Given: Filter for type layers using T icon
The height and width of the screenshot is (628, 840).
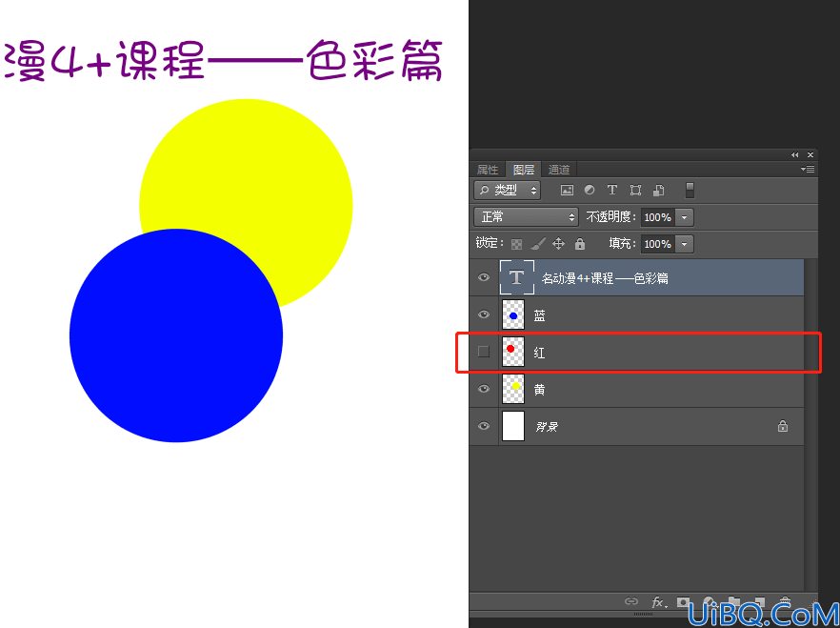Looking at the screenshot, I should (612, 190).
